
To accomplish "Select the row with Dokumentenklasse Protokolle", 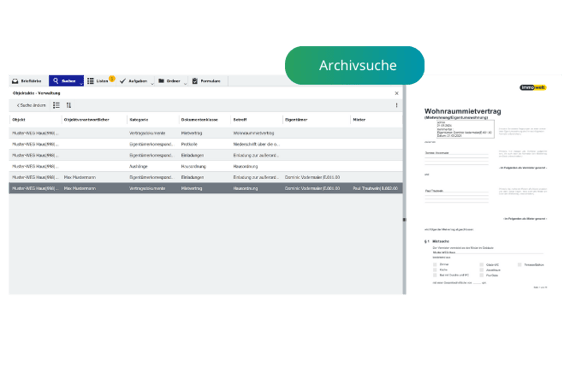I will click(x=206, y=144).
